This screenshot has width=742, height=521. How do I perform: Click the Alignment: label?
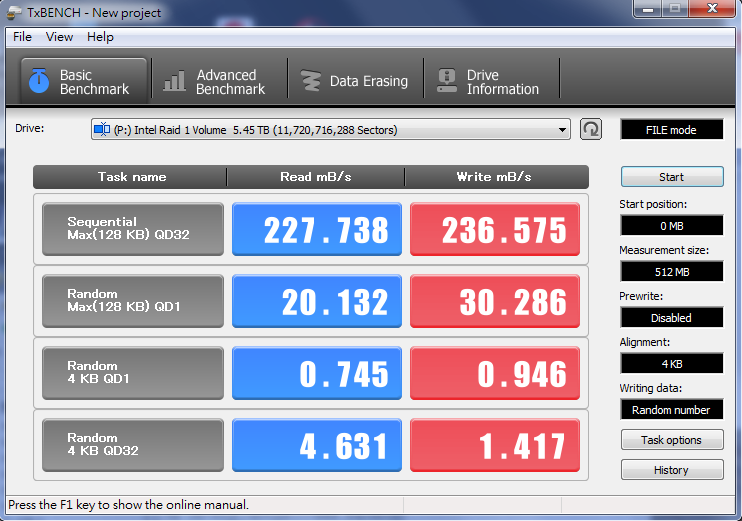click(645, 342)
